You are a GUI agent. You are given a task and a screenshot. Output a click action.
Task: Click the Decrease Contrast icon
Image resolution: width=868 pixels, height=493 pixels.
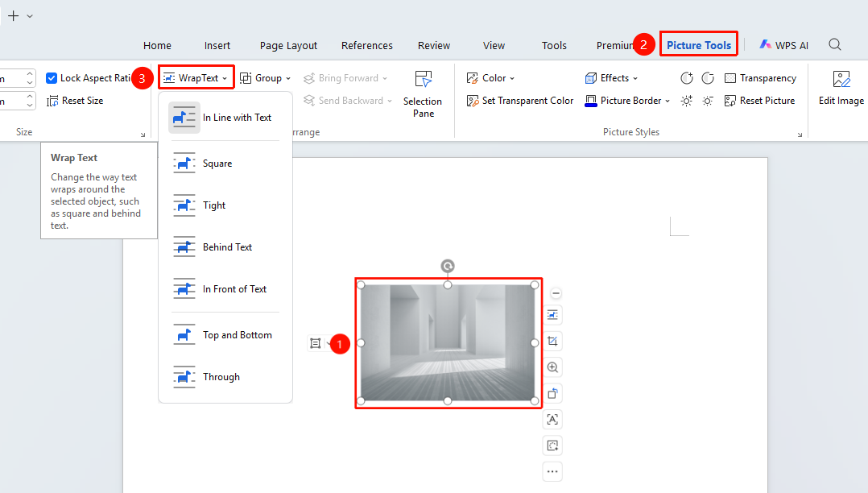[708, 78]
